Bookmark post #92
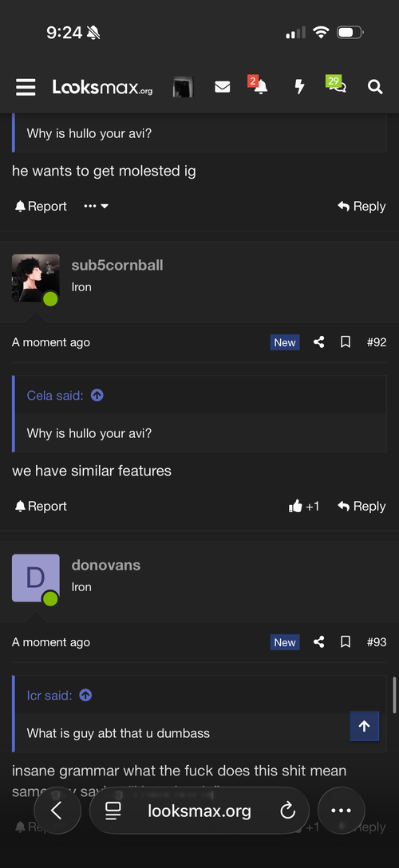 (346, 342)
